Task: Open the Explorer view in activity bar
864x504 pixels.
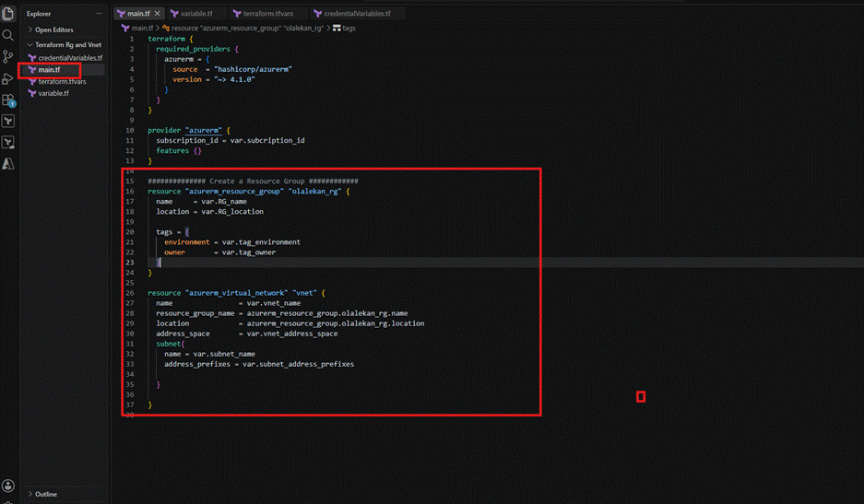Action: (7, 13)
